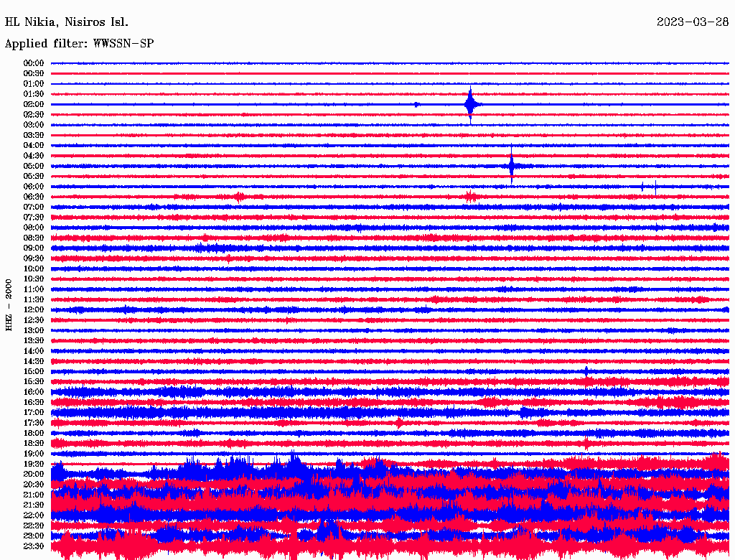This screenshot has width=735, height=560.
Task: Select the "00:30" time label
Action: coord(33,74)
